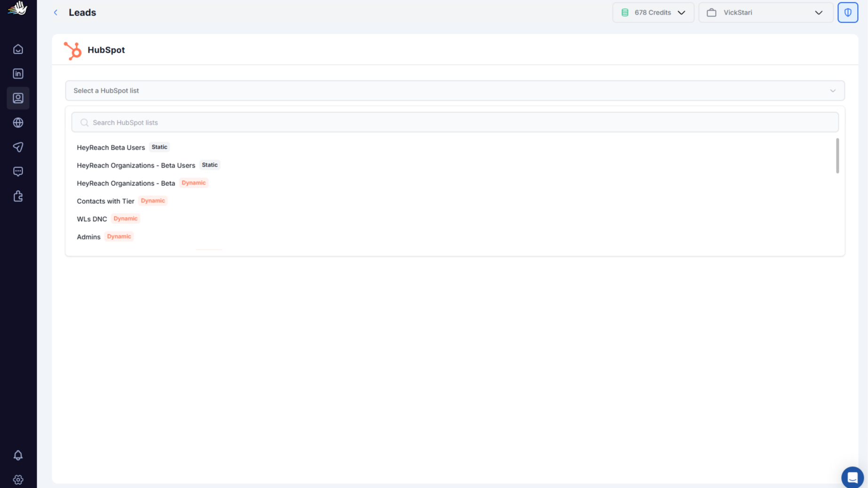Click the Static badge on HeyReach Beta Users
868x488 pixels.
coord(159,147)
